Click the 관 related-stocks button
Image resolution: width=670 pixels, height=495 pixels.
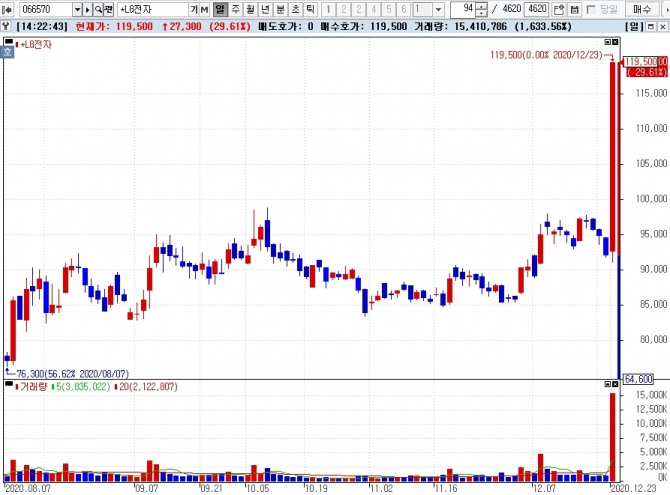click(109, 9)
